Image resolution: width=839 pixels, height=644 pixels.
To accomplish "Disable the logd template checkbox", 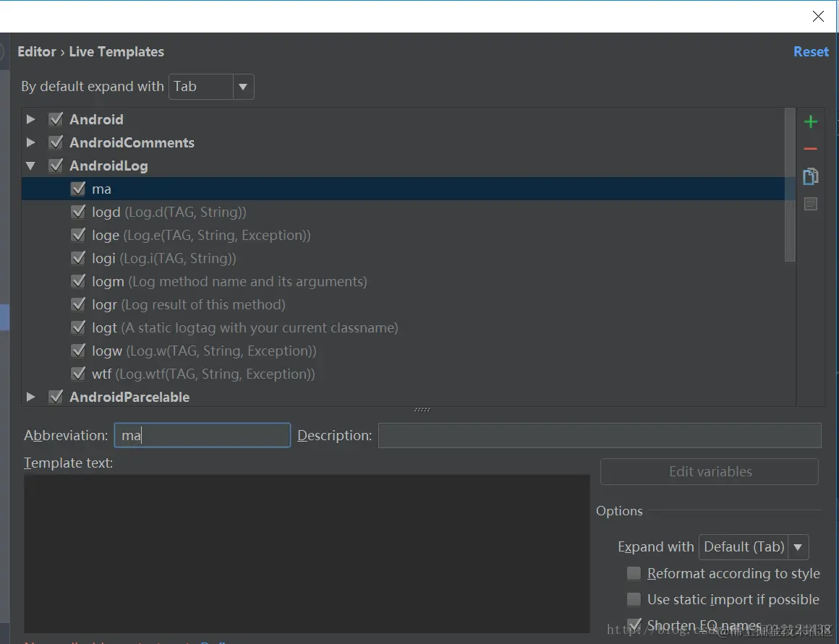I will [x=78, y=212].
